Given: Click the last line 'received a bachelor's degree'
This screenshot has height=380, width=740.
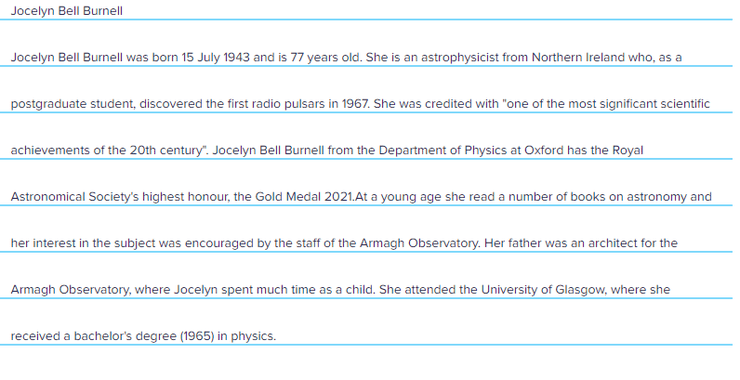Looking at the screenshot, I should [x=143, y=336].
